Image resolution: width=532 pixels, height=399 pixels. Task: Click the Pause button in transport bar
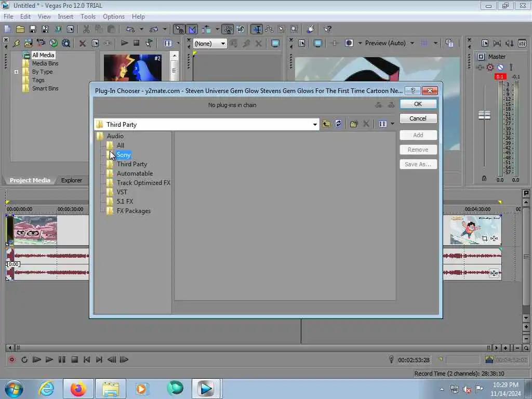tap(62, 360)
